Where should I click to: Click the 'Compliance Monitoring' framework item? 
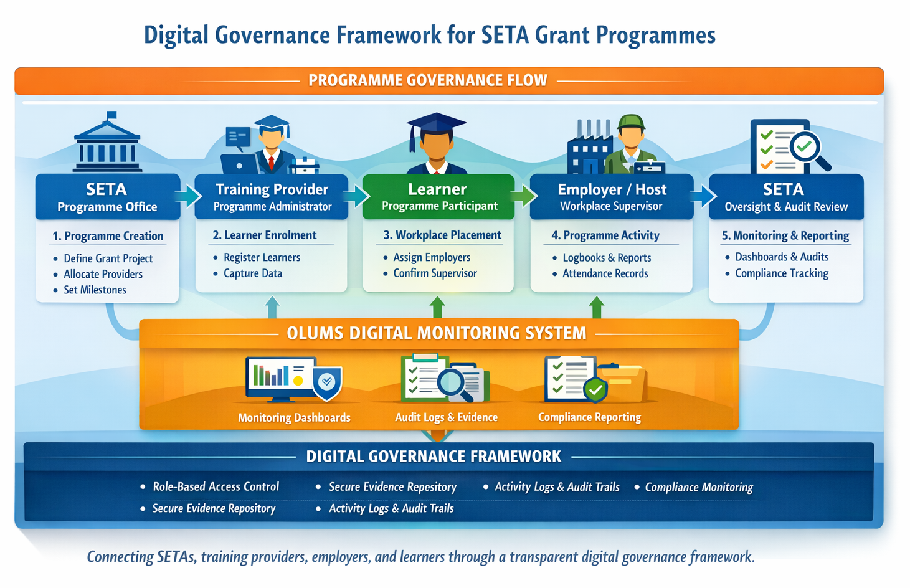(x=699, y=487)
